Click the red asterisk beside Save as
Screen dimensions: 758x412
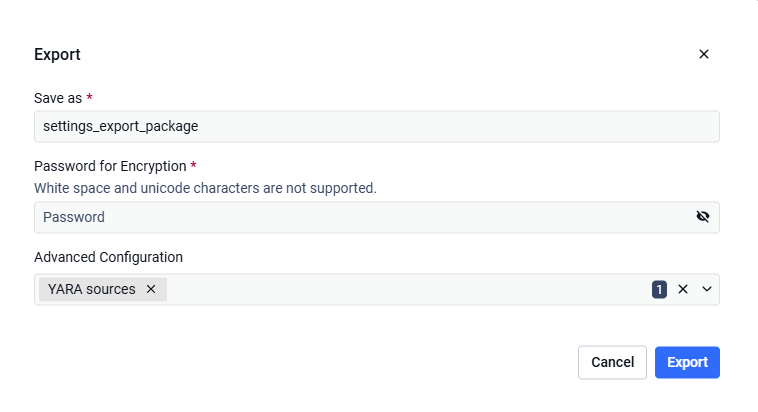tap(89, 97)
